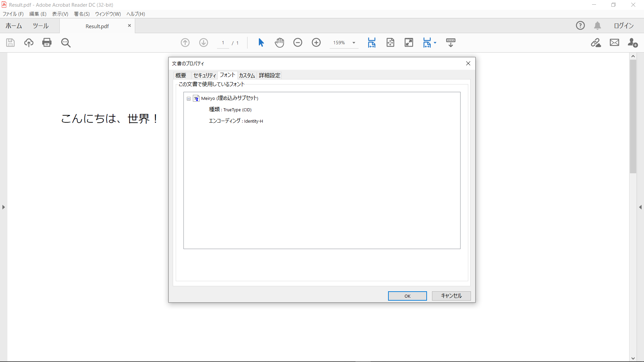The height and width of the screenshot is (362, 644).
Task: Select the Hand pan tool
Action: pos(279,43)
